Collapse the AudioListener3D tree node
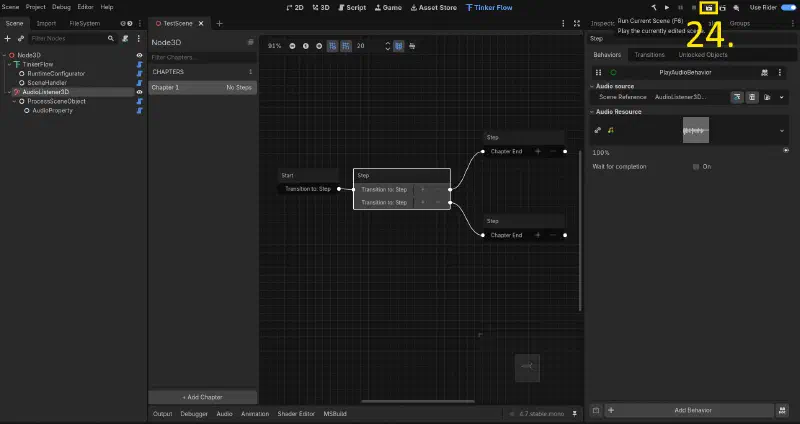 [9, 92]
